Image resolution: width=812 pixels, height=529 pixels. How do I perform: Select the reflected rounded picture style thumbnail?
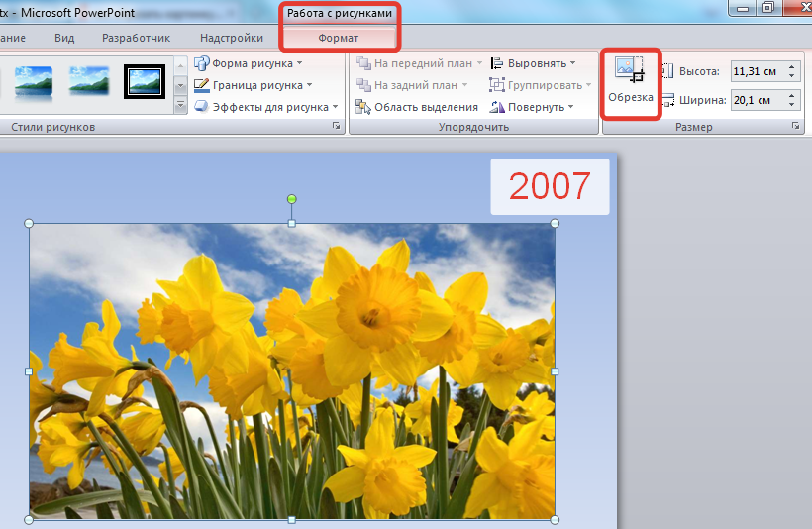[x=34, y=81]
